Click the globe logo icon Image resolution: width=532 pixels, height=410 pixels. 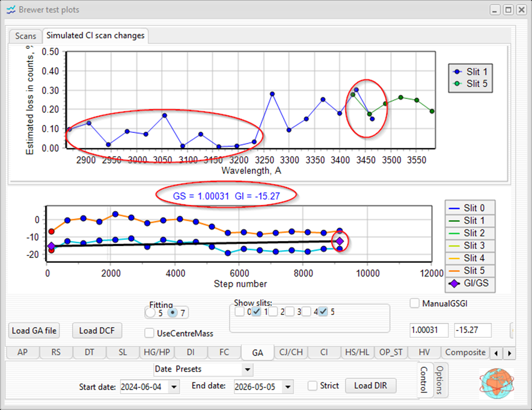point(497,384)
